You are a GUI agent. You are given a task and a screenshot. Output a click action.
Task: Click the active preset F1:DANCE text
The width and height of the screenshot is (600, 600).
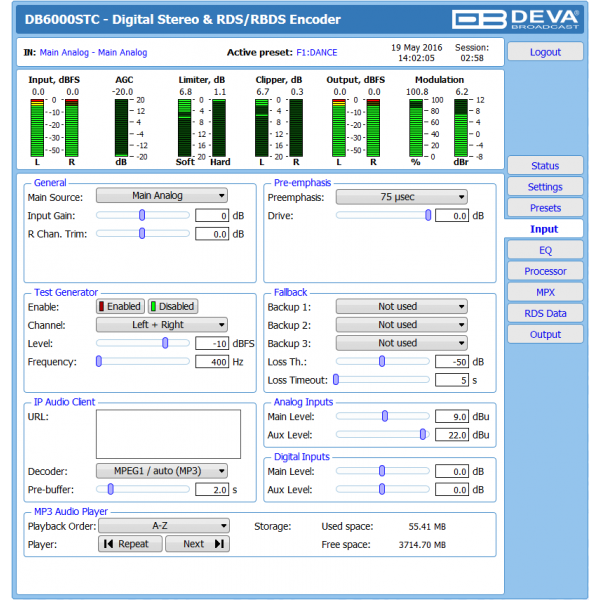317,52
